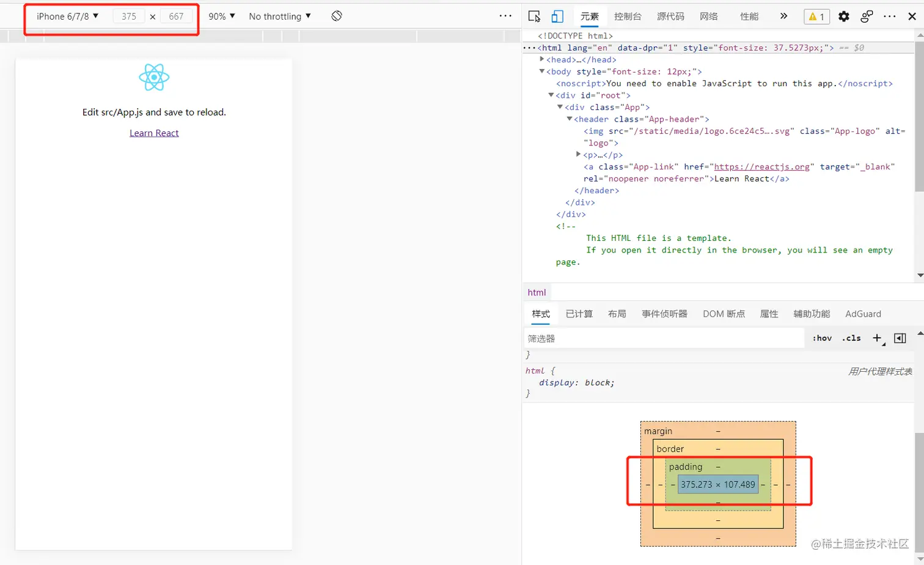
Task: Click the Learn React link in page
Action: [154, 133]
